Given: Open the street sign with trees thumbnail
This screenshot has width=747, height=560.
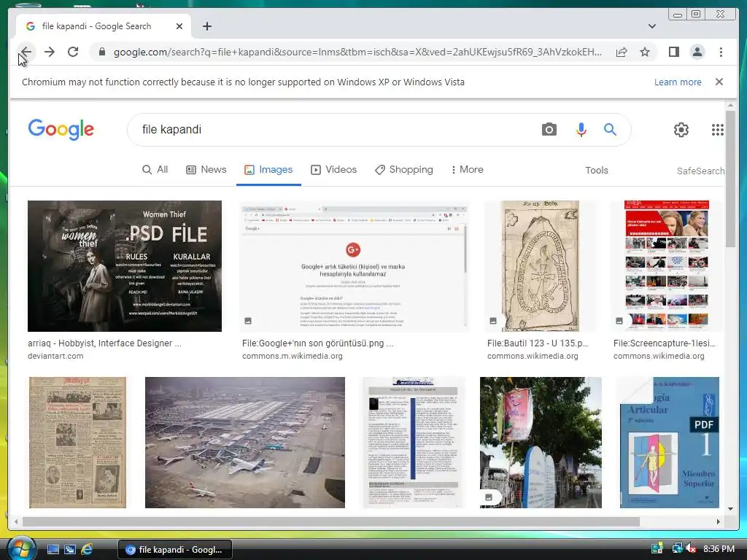Looking at the screenshot, I should click(541, 443).
